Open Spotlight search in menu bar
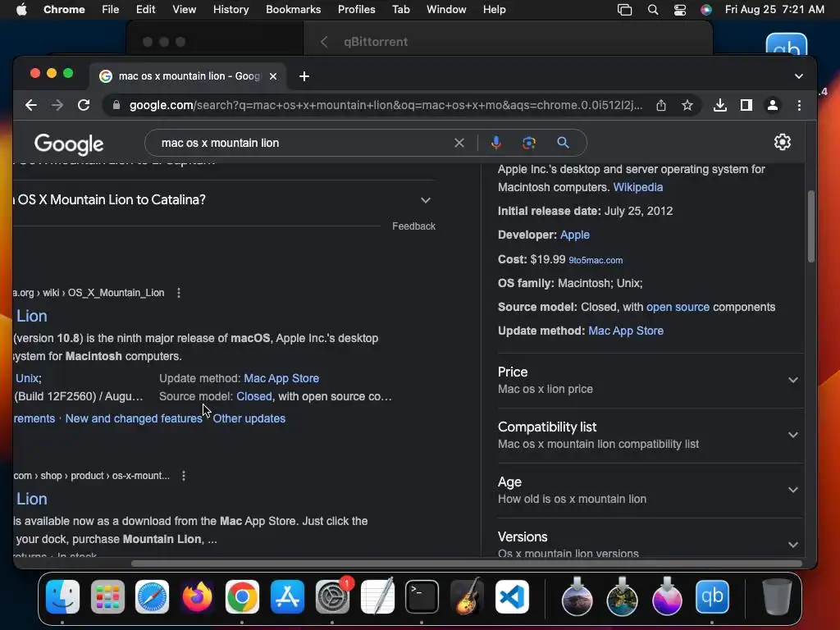840x630 pixels. (652, 10)
